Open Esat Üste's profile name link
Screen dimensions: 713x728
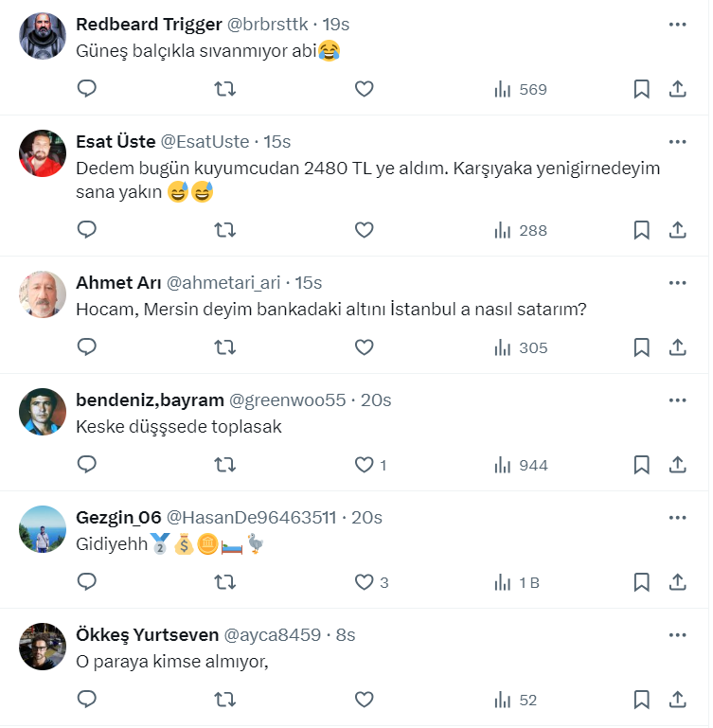tap(116, 142)
